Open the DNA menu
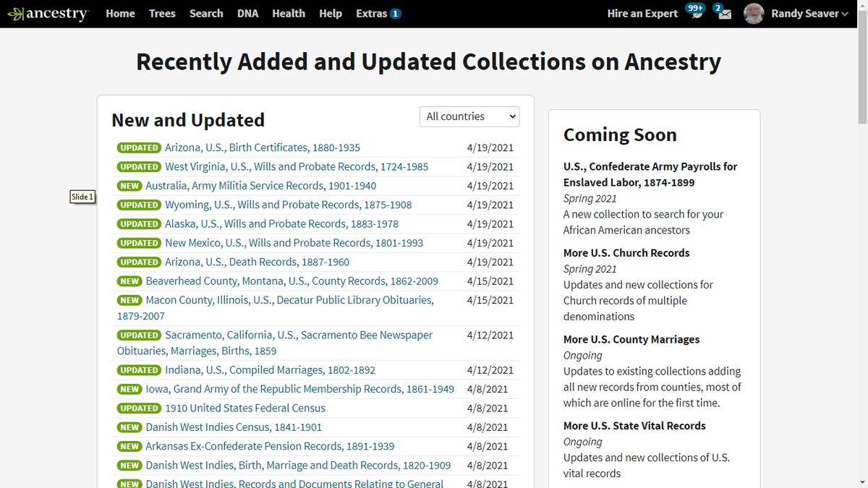Viewport: 868px width, 488px height. coord(247,14)
